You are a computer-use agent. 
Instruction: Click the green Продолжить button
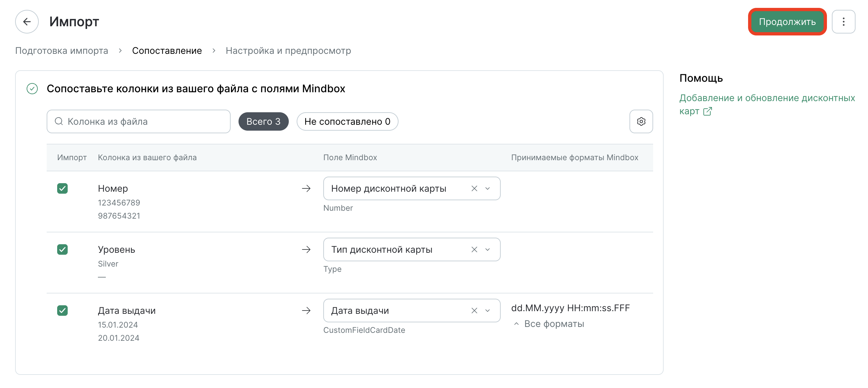(787, 22)
